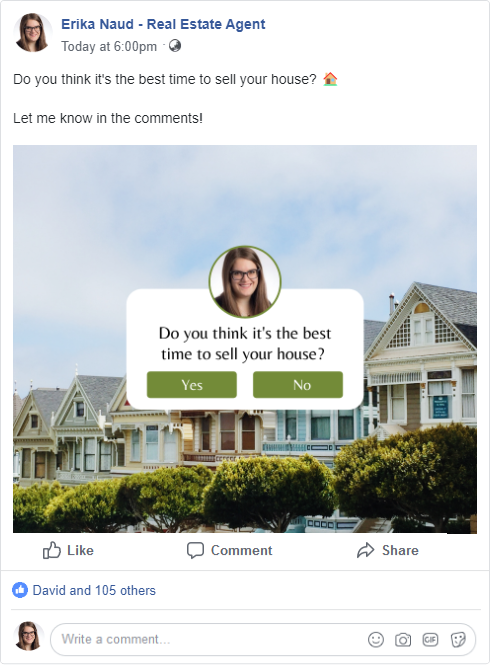Click the thumbs-up Like icon

tap(51, 550)
